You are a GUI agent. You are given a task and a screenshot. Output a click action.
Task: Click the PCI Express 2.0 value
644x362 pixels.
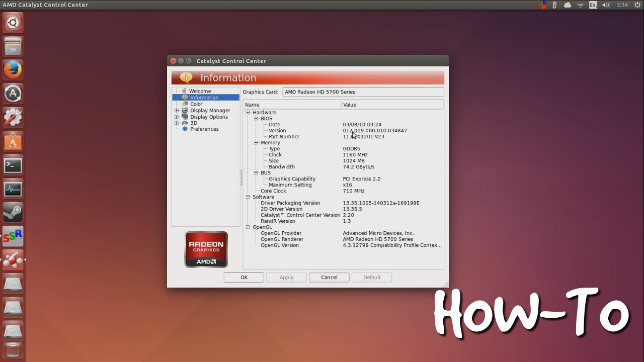pyautogui.click(x=362, y=179)
